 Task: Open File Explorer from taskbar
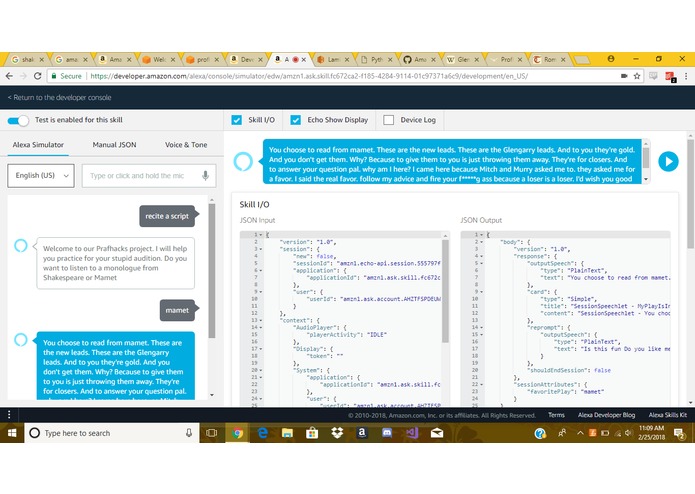(287, 433)
